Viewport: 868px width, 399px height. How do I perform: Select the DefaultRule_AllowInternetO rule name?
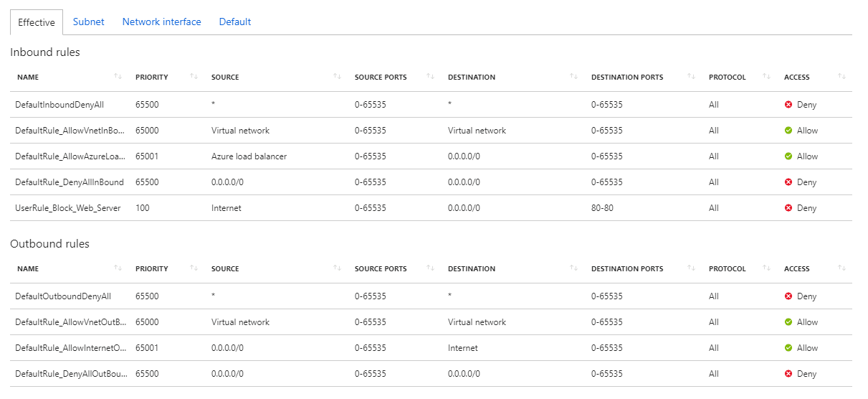pyautogui.click(x=71, y=348)
